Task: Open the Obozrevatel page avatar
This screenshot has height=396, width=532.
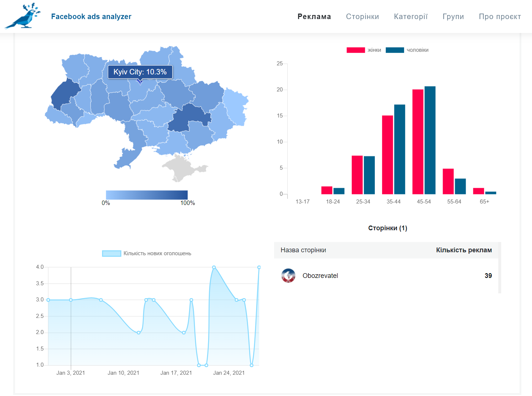Action: coord(288,276)
